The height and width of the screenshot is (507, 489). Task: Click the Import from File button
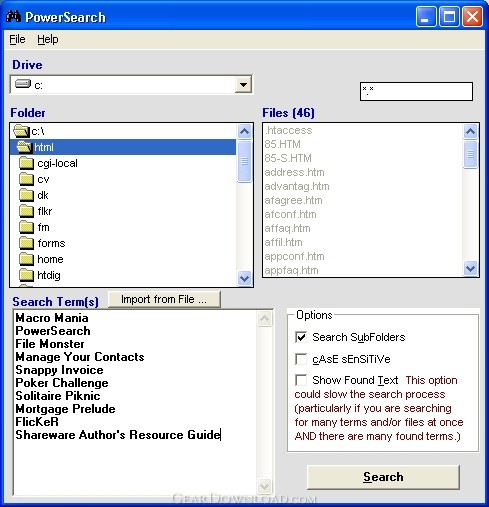[x=164, y=299]
